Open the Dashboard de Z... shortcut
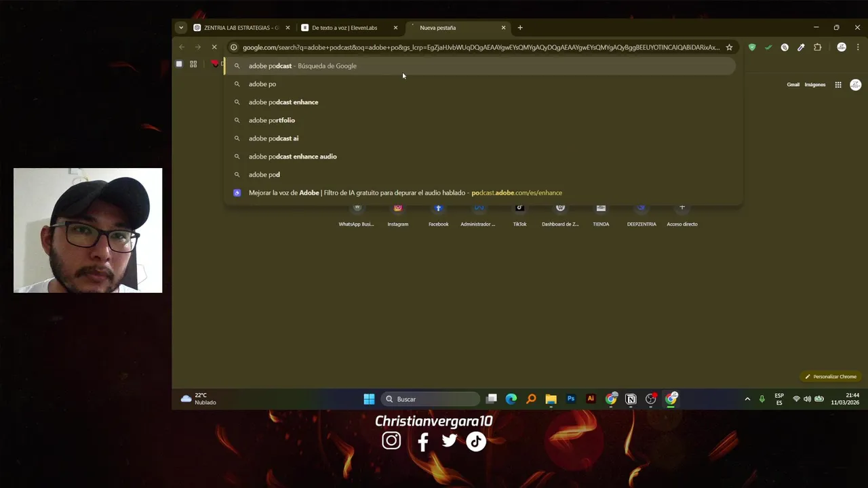This screenshot has width=868, height=488. pos(560,216)
